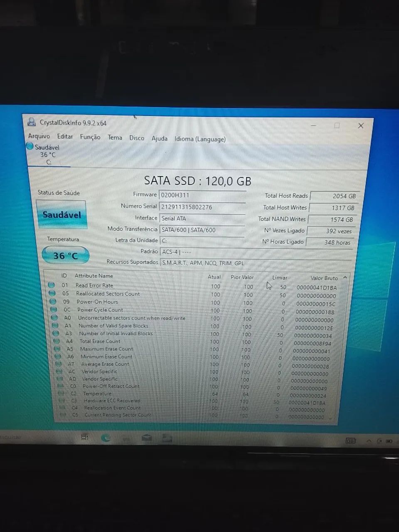Image resolution: width=399 pixels, height=532 pixels.
Task: Open the Arquivo menu
Action: pyautogui.click(x=39, y=136)
